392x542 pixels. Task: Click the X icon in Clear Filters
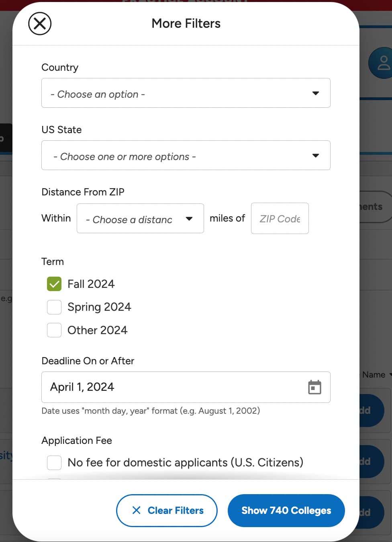(137, 510)
